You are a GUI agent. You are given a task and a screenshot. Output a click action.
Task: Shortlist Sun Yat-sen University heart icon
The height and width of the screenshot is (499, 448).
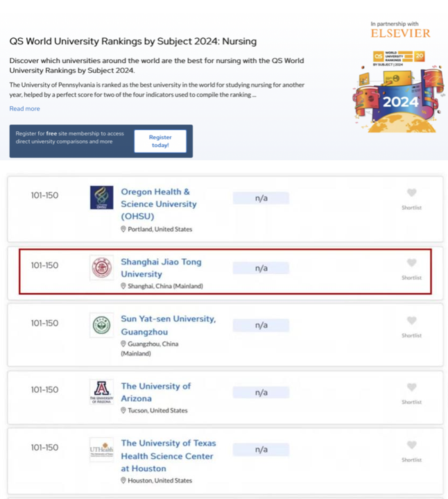[x=411, y=321]
